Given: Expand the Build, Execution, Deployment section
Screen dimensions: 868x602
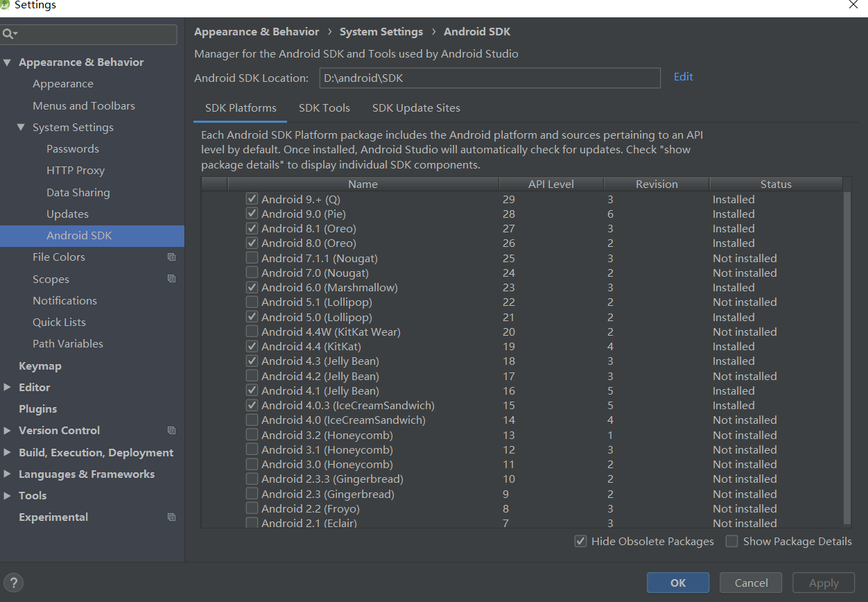Looking at the screenshot, I should 7,453.
